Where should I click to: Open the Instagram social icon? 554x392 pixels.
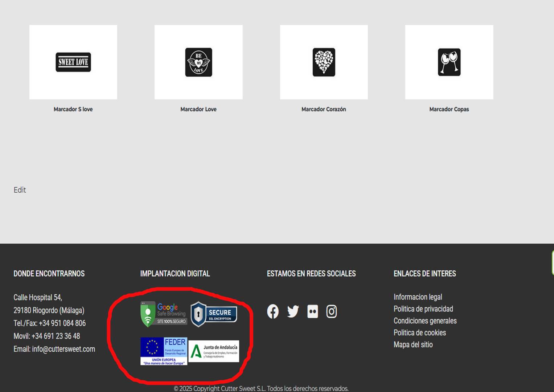click(331, 311)
